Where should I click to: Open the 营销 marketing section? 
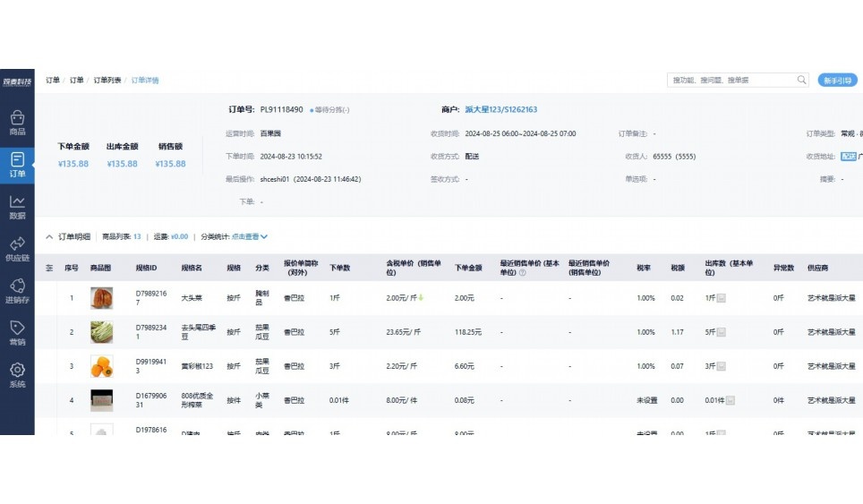pos(17,333)
